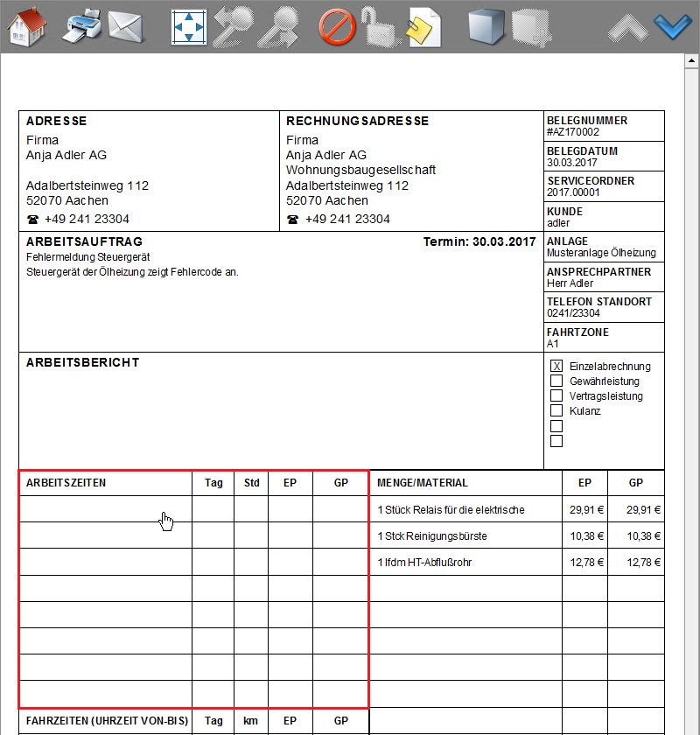This screenshot has height=735, width=700.
Task: Click the blue down chevron arrow
Action: pos(673,28)
